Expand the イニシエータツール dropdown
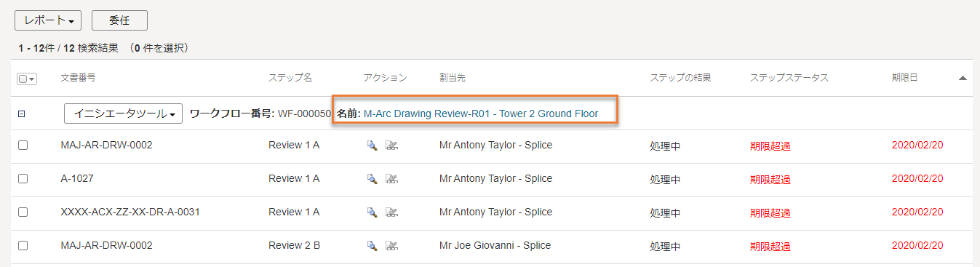Viewport: 980px width, 267px height. pyautogui.click(x=123, y=113)
